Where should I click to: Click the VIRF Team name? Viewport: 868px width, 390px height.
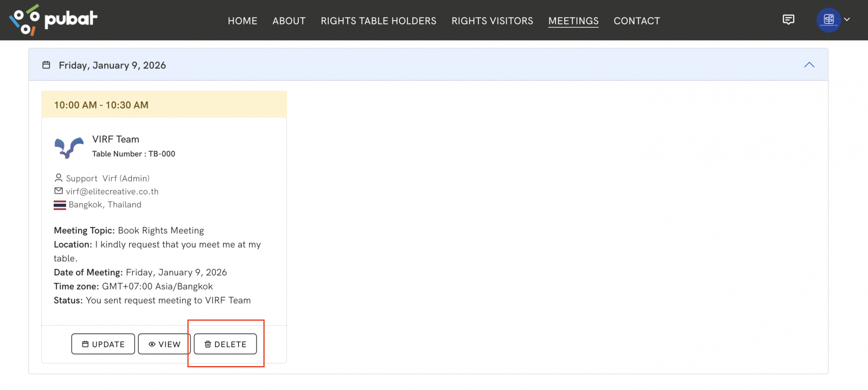tap(116, 139)
